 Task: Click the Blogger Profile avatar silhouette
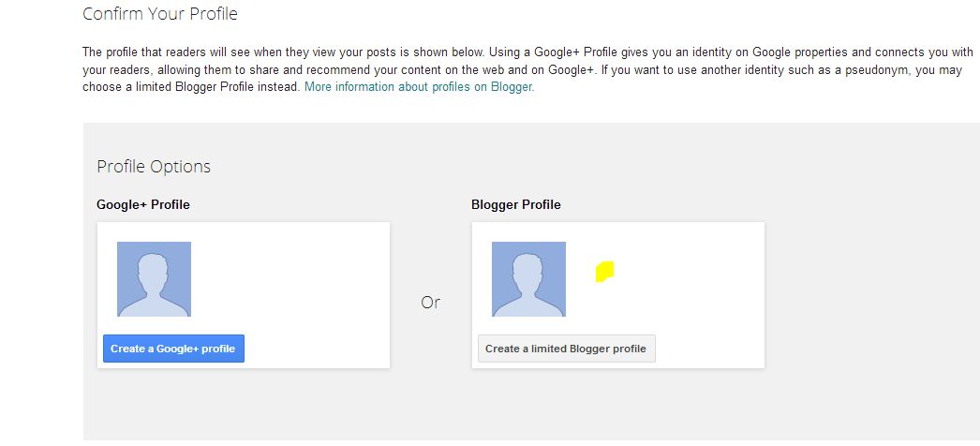point(528,279)
